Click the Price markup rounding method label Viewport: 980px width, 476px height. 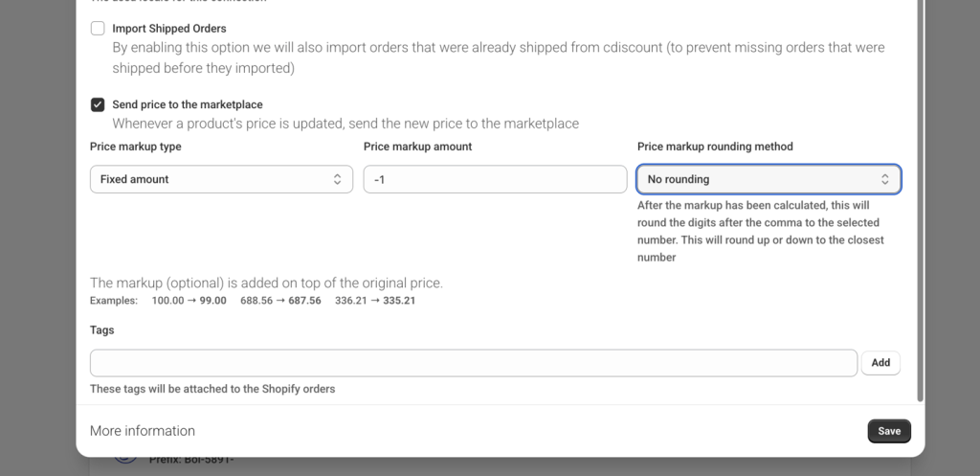715,147
